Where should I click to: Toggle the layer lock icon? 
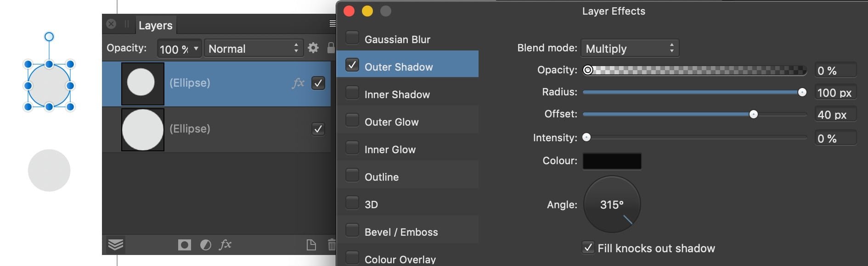[330, 48]
